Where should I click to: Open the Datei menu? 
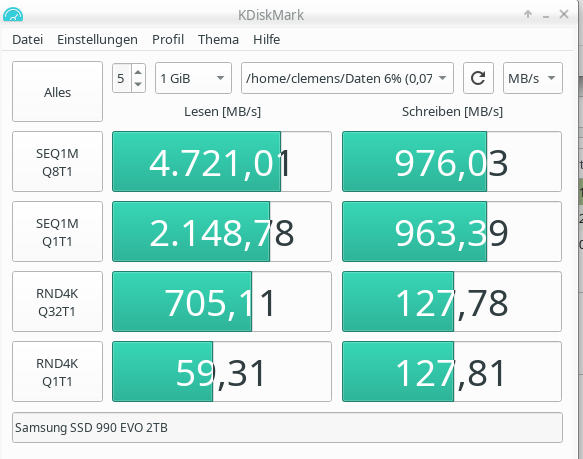pyautogui.click(x=28, y=39)
